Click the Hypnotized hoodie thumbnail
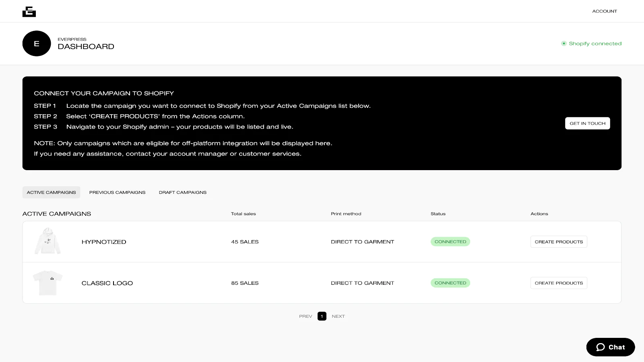The height and width of the screenshot is (362, 644). click(x=48, y=241)
